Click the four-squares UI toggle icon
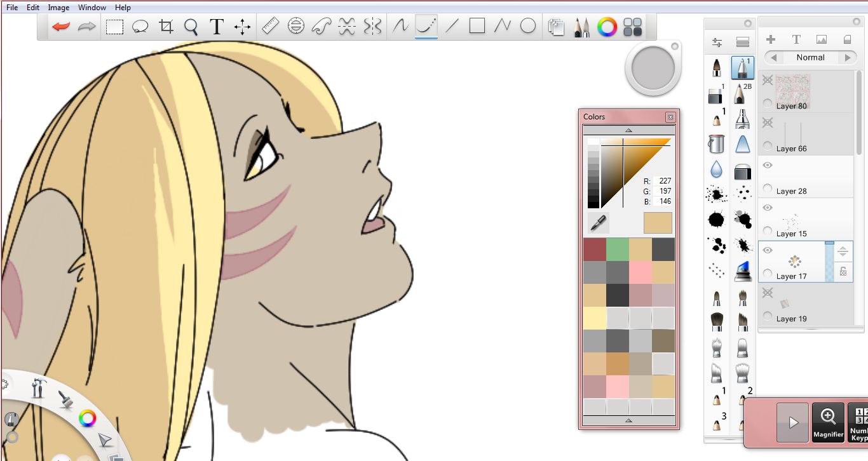 click(633, 27)
